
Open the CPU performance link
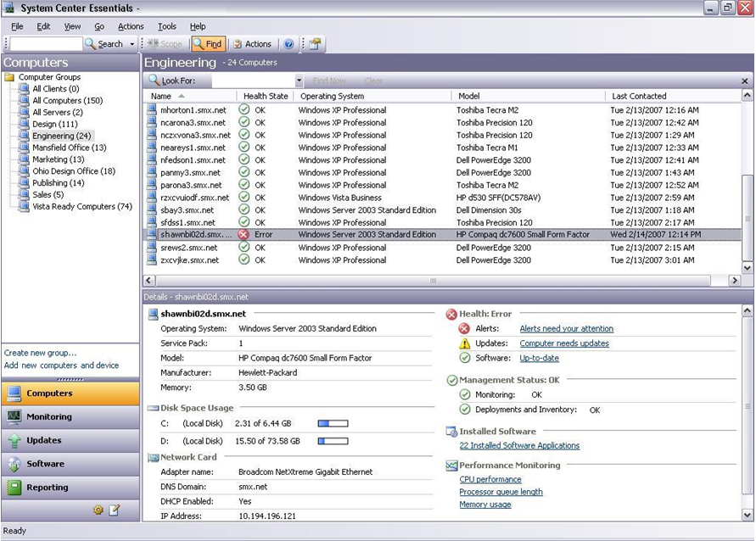(x=490, y=479)
